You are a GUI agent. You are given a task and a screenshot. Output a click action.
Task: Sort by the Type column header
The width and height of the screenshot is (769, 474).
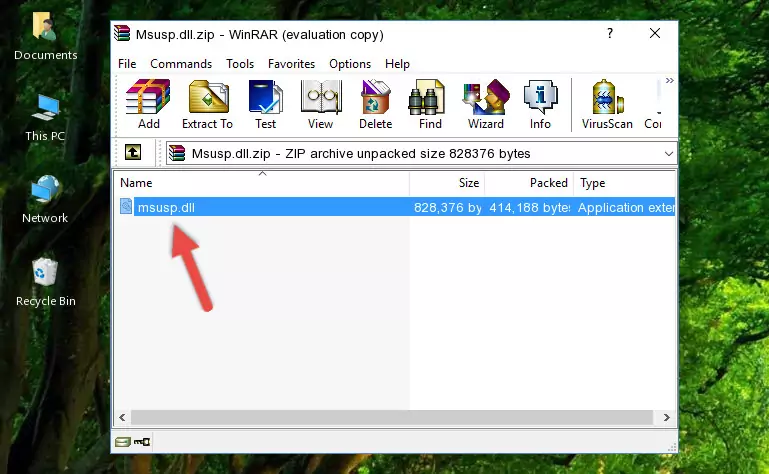(624, 183)
